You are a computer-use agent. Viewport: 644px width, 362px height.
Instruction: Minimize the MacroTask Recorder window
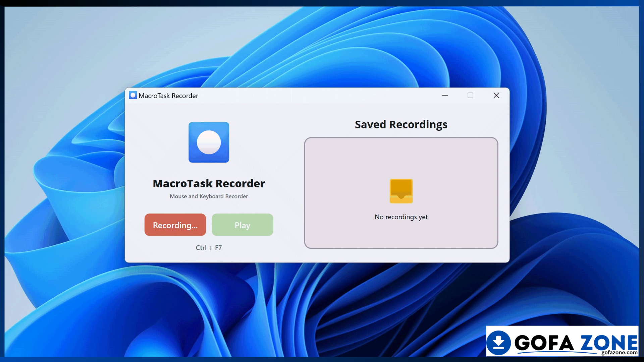pos(445,96)
